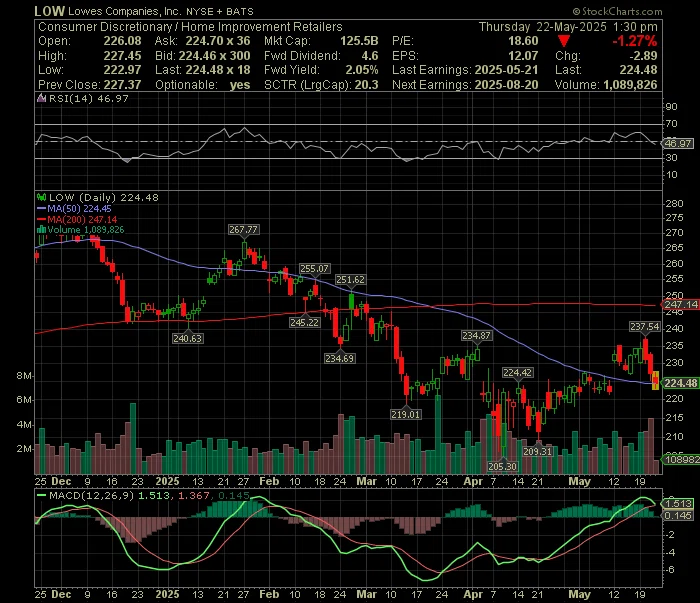Image resolution: width=700 pixels, height=603 pixels.
Task: Click the Open value 226.08
Action: click(x=122, y=41)
